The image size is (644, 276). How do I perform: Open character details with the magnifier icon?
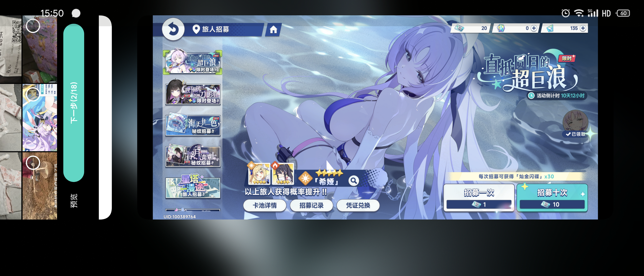[353, 181]
